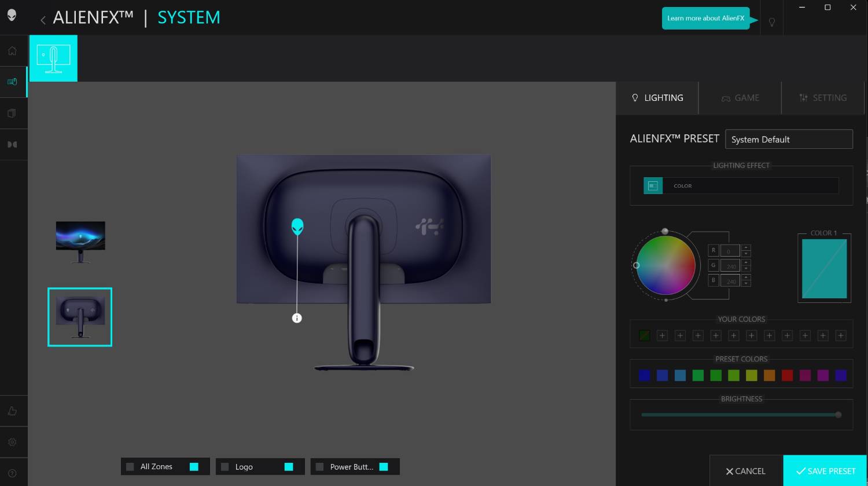Click the Alienware head logo in title bar
Image resolution: width=868 pixels, height=486 pixels.
[12, 15]
